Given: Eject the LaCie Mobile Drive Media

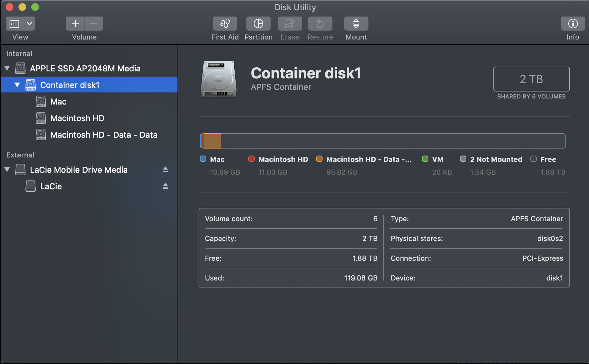Looking at the screenshot, I should 165,170.
